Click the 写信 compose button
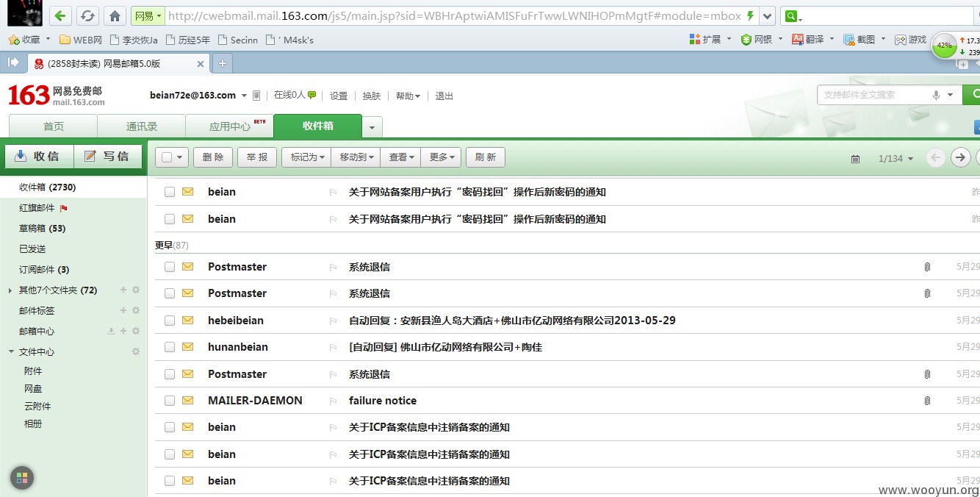Screen dimensions: 980x497 click(x=107, y=156)
